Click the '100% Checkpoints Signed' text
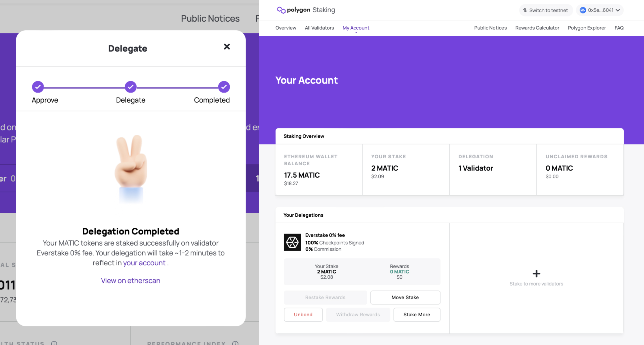Viewport: 644px width, 345px height. tap(335, 243)
